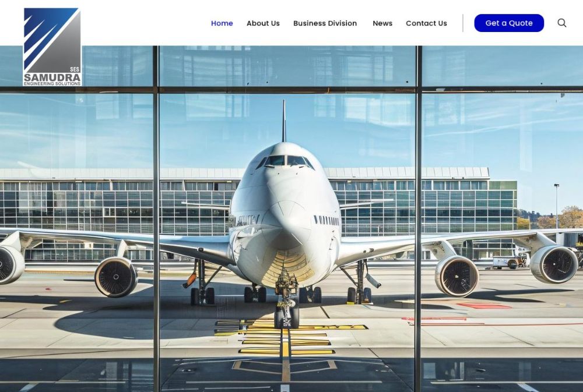Click the SAMUDRA wordmark text in logo
583x392 pixels.
click(x=52, y=77)
